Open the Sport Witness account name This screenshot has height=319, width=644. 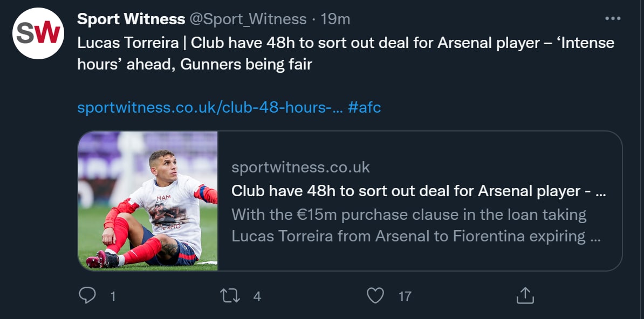click(x=131, y=19)
